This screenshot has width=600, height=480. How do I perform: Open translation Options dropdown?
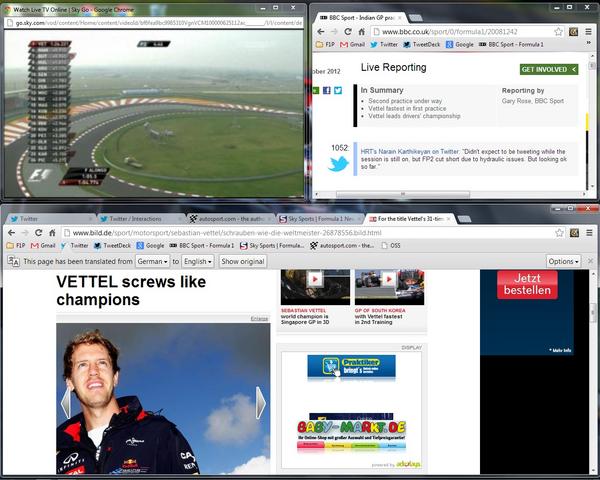click(563, 261)
